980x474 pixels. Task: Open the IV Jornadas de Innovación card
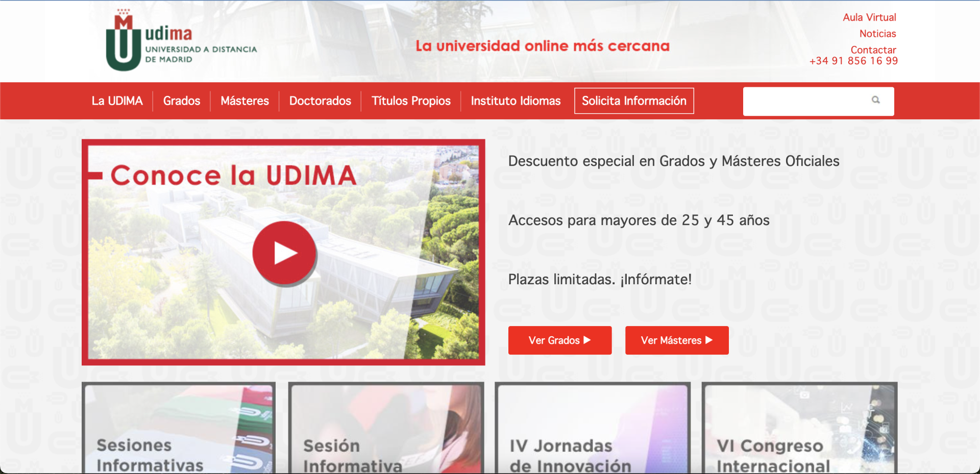pyautogui.click(x=593, y=428)
